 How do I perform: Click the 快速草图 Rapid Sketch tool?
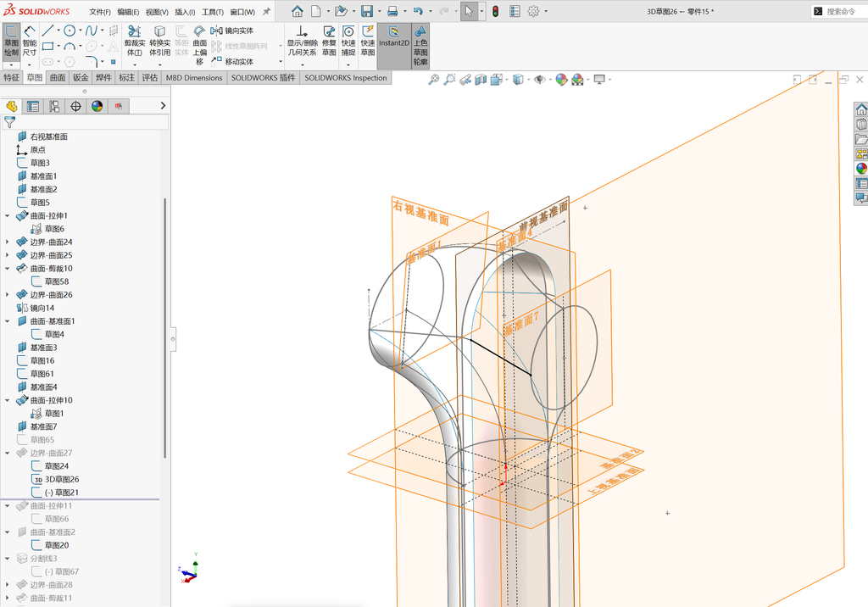(x=368, y=41)
